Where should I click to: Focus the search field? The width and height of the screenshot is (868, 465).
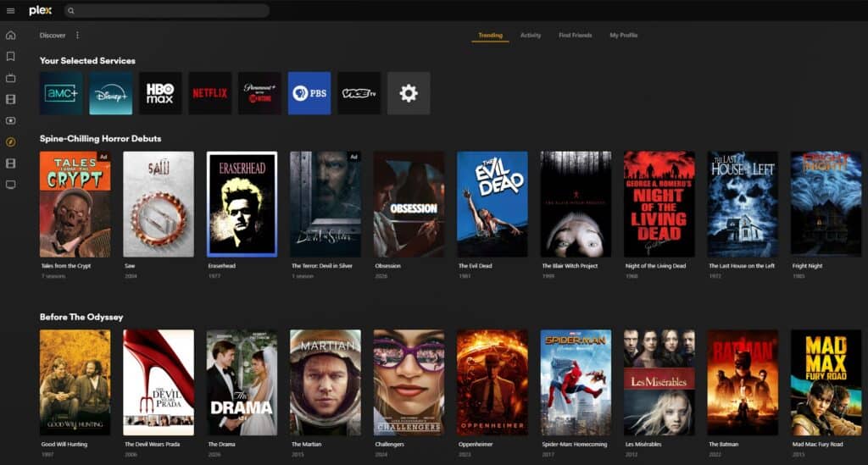pos(167,10)
